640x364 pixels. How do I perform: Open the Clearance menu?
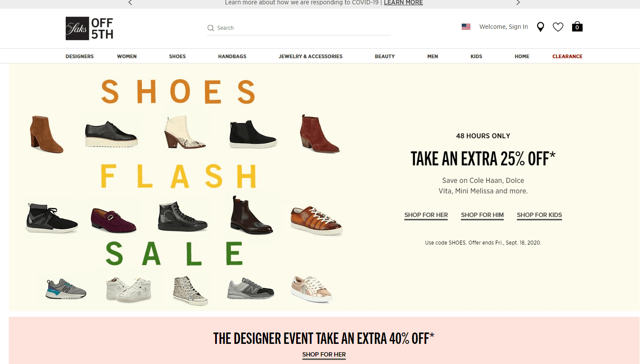[567, 56]
